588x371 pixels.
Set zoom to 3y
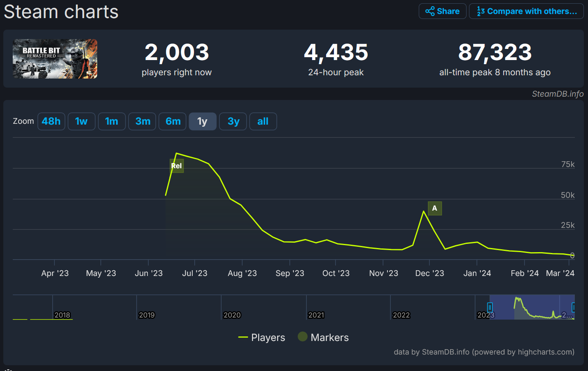[233, 121]
